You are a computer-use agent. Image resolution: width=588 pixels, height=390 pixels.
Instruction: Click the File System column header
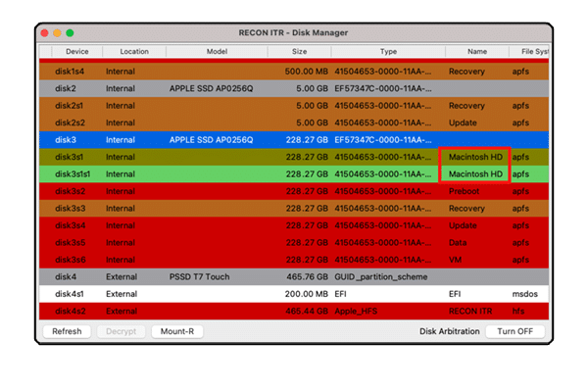pos(529,51)
